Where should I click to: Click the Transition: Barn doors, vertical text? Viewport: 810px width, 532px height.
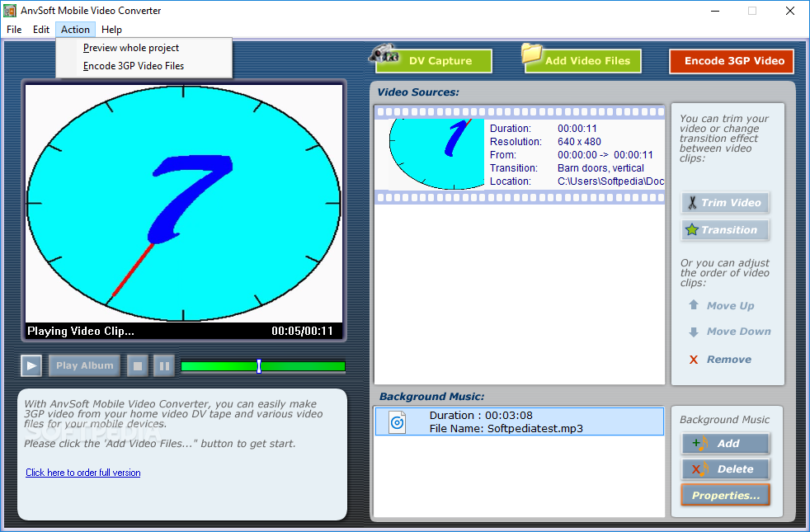[567, 168]
